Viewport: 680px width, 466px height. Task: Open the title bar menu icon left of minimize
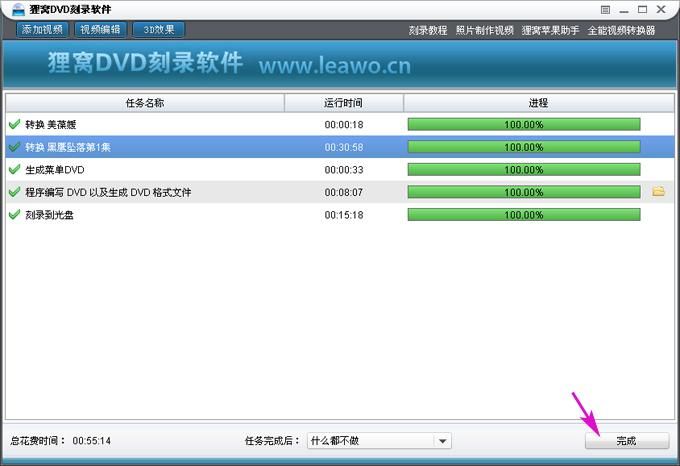point(604,9)
